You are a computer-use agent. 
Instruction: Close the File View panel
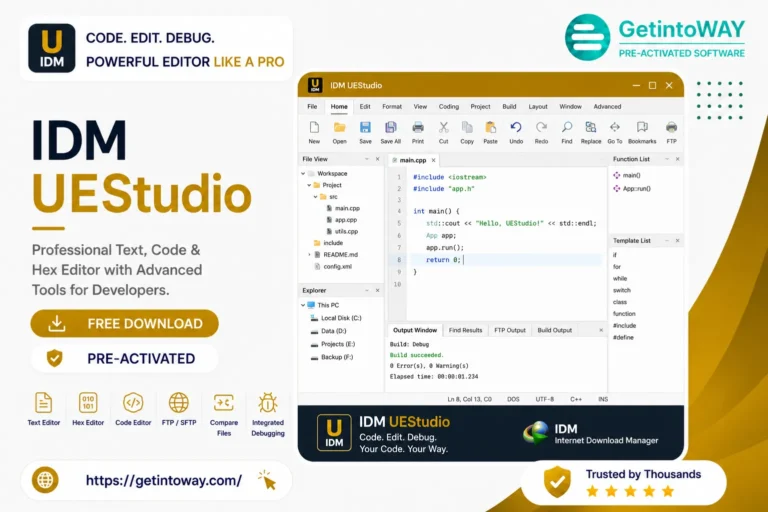pyautogui.click(x=378, y=159)
